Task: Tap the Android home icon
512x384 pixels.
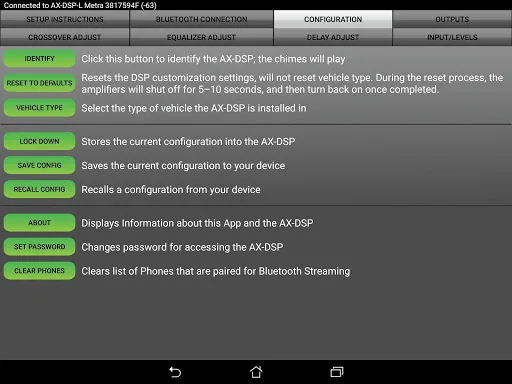Action: click(x=256, y=372)
